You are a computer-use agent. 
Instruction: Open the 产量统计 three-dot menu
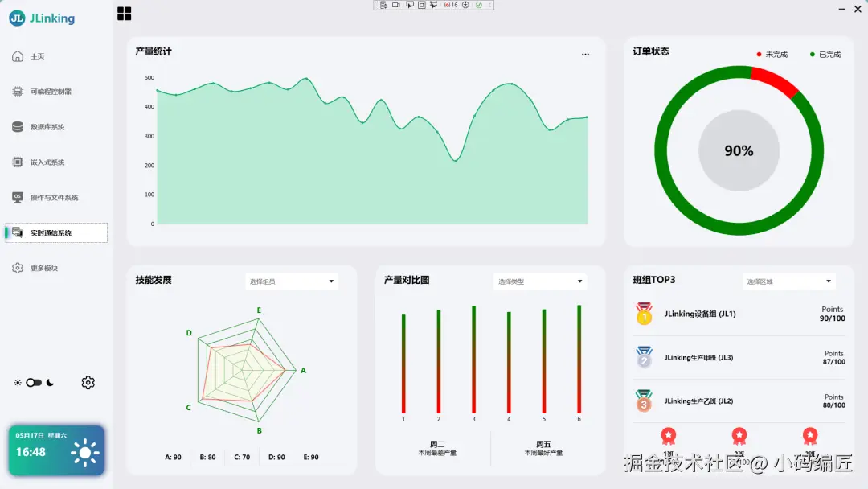(x=585, y=54)
